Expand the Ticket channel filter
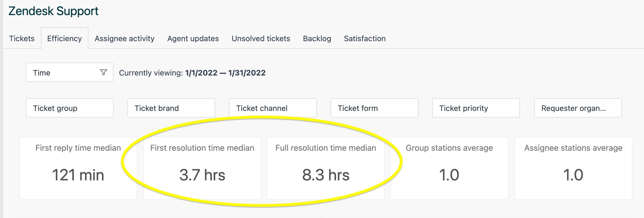The image size is (644, 218). coord(273,108)
